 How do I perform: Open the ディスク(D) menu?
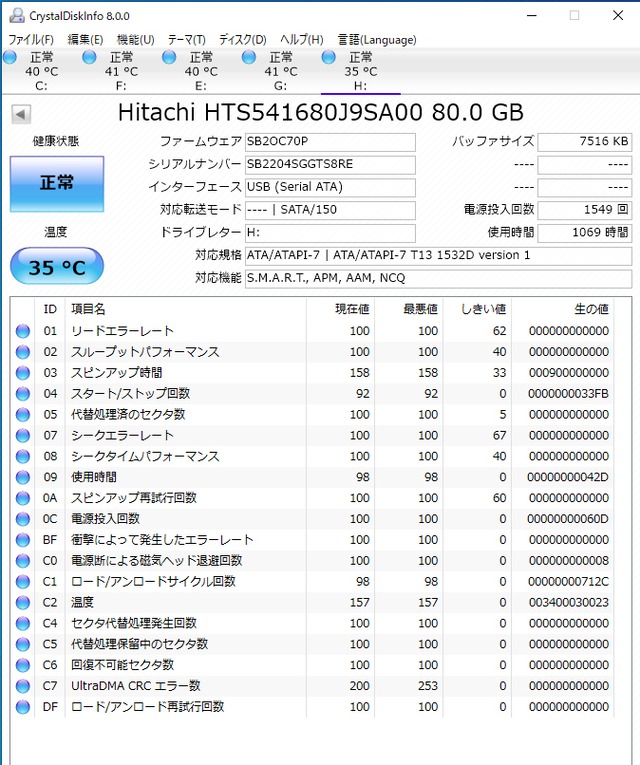click(x=242, y=40)
